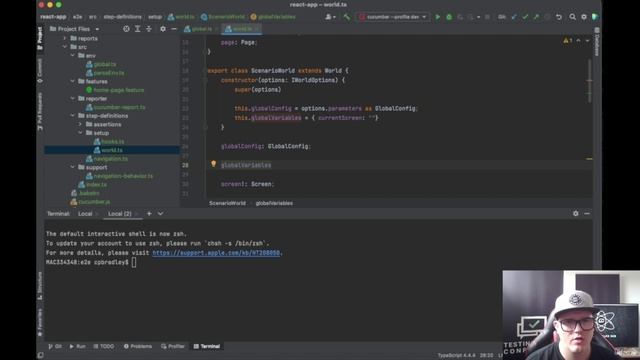
Task: Switch to the Local terminal tab
Action: point(85,213)
